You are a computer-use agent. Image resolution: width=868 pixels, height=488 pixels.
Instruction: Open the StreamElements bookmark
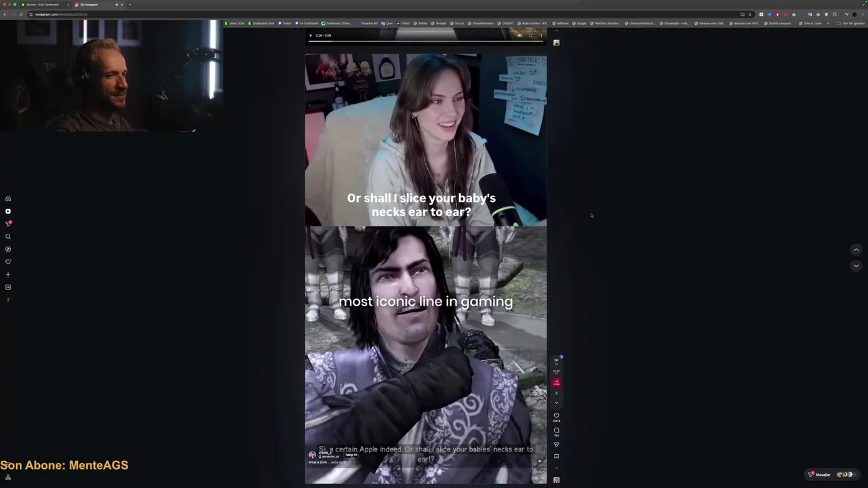pos(480,23)
